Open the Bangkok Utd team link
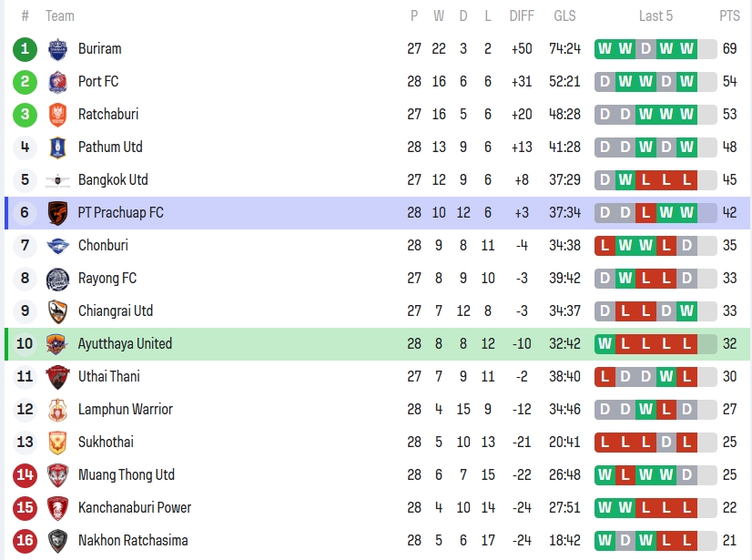This screenshot has width=752, height=560. coord(113,180)
